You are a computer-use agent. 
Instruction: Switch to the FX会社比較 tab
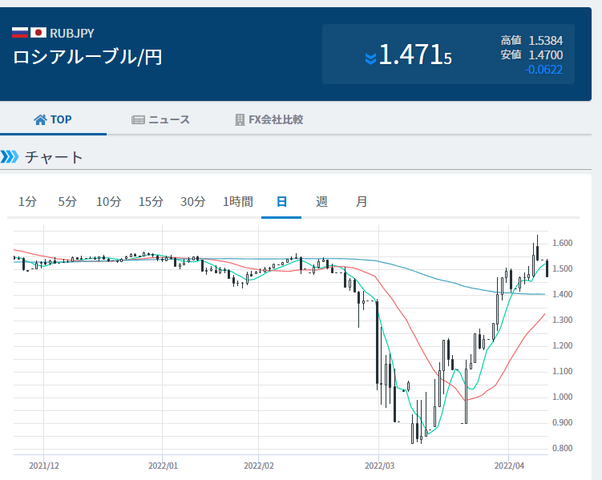276,120
